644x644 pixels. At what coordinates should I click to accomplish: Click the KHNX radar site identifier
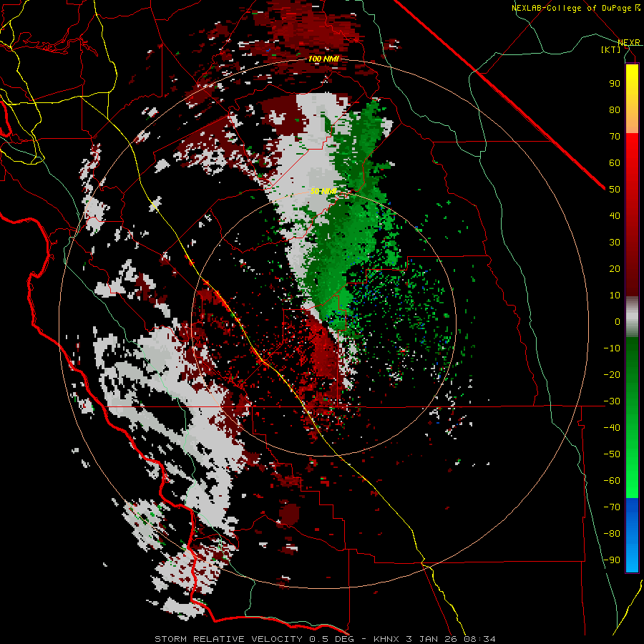387,639
